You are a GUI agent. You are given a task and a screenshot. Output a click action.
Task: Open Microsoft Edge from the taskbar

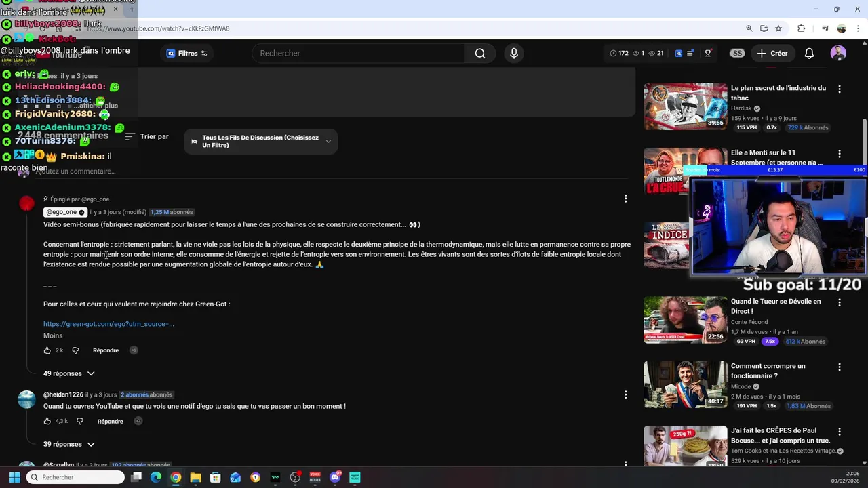pyautogui.click(x=156, y=477)
